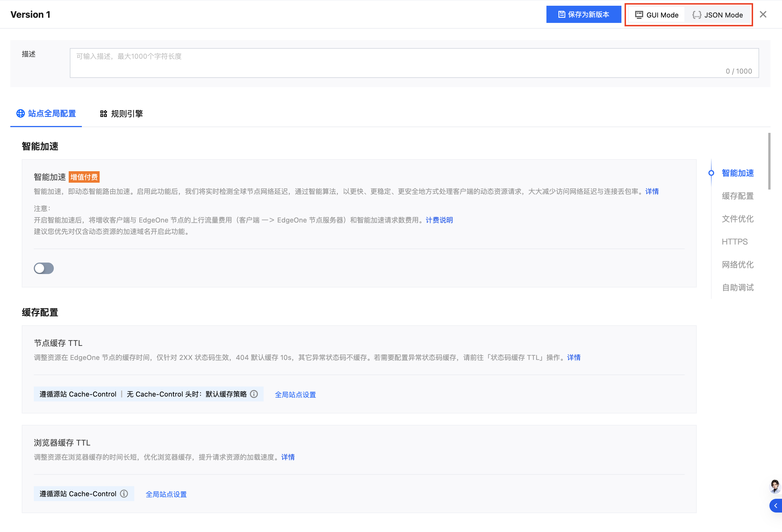Switch to JSON Mode

[x=718, y=15]
